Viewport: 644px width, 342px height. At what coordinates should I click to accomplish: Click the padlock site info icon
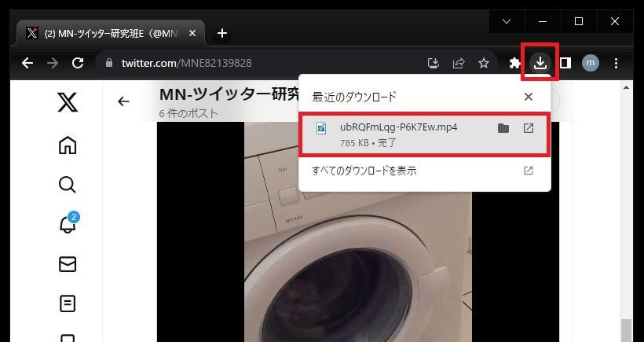click(109, 63)
